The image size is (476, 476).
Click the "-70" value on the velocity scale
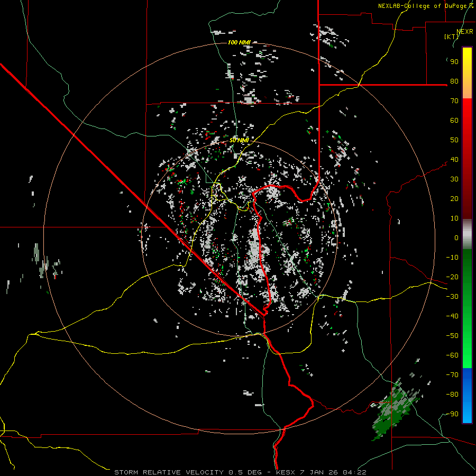[452, 374]
